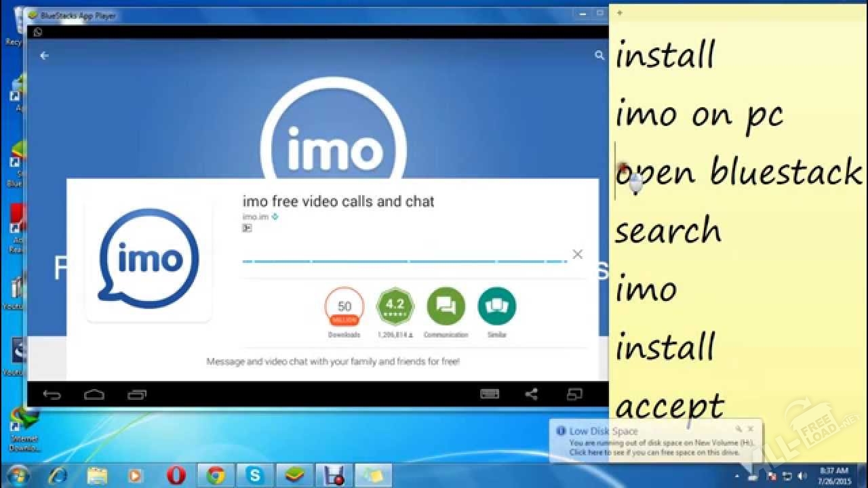Open Android recent apps button

(x=136, y=394)
